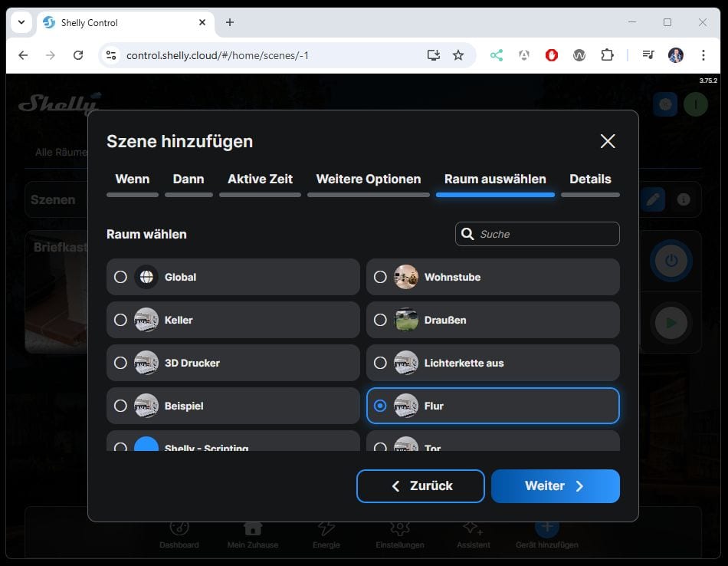Go back with the Zurück button
728x566 pixels.
pos(420,486)
